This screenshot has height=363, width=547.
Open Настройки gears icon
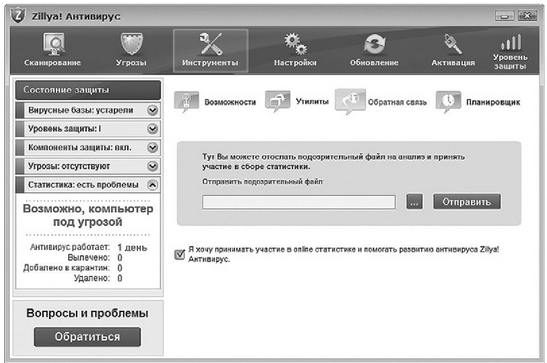[x=295, y=44]
